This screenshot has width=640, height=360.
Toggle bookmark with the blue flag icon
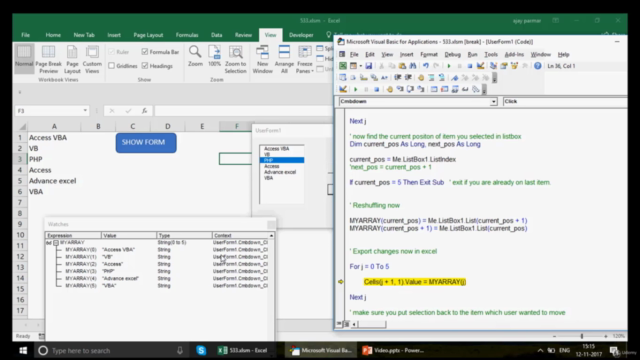[x=454, y=78]
